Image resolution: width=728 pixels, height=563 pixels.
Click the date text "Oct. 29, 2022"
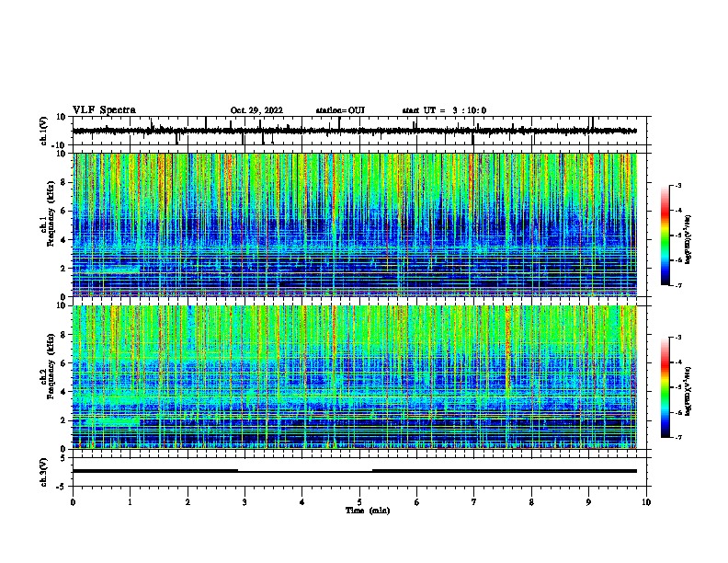pos(256,110)
